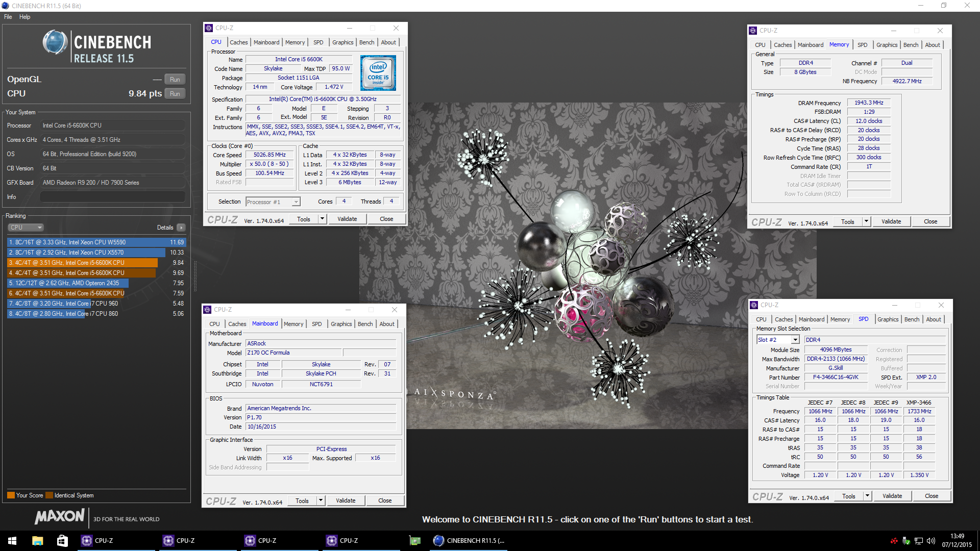Click the Part Number F4-3466C16-4GVK field

(x=836, y=378)
